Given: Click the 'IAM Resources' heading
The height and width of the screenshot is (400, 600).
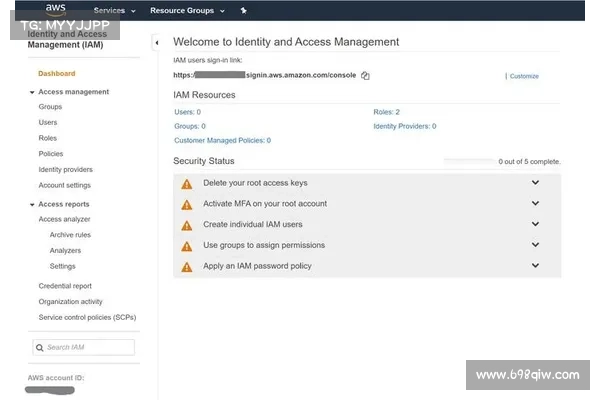Looking at the screenshot, I should pos(204,95).
